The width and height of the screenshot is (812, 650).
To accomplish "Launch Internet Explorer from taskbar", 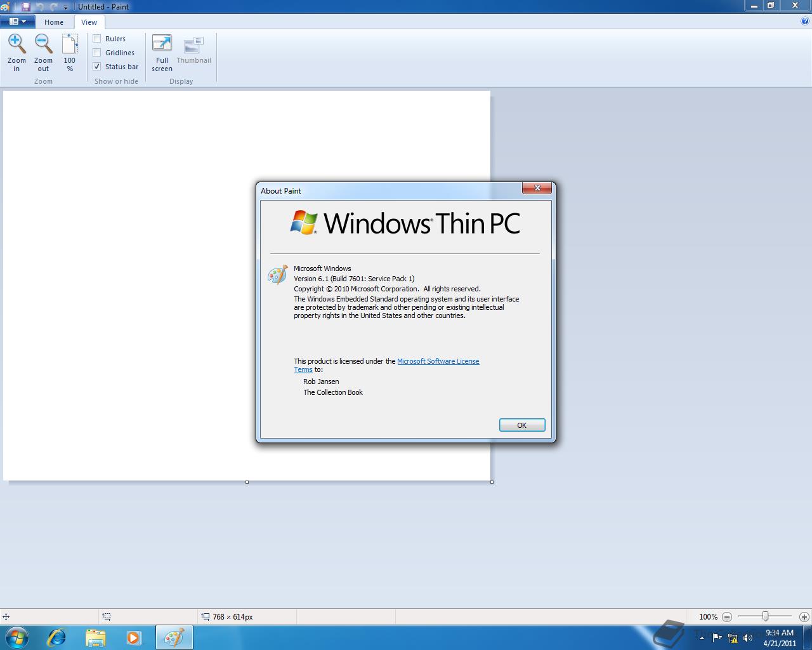I will click(x=57, y=637).
